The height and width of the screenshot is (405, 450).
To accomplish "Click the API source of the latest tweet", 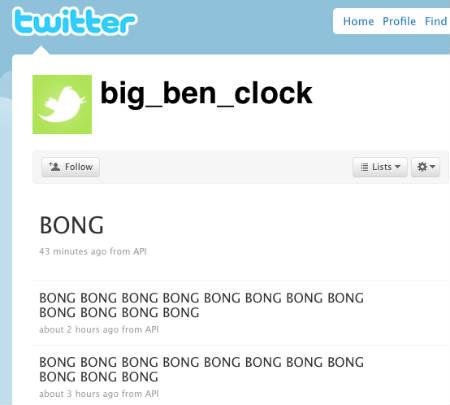I will tap(140, 251).
